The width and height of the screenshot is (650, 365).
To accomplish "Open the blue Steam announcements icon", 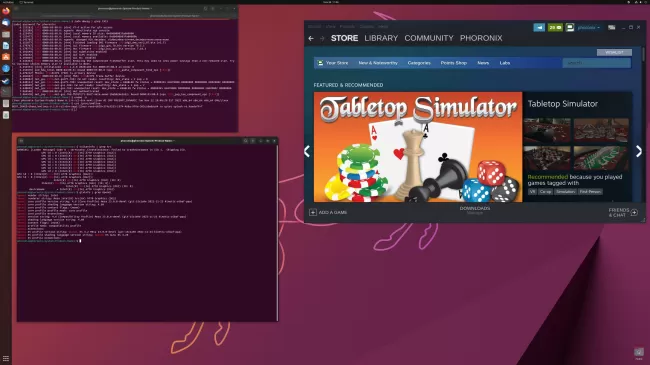I will pos(539,27).
